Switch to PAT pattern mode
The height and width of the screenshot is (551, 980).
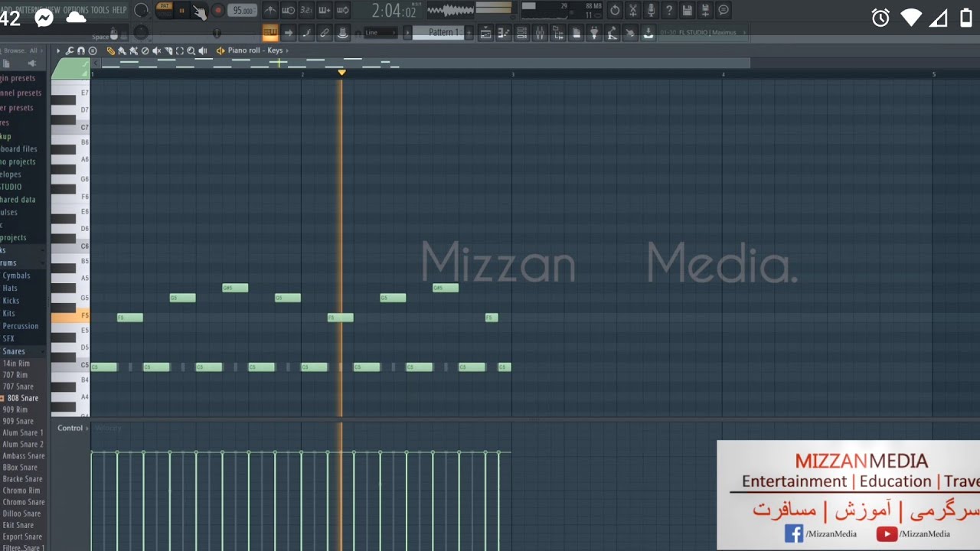point(165,6)
